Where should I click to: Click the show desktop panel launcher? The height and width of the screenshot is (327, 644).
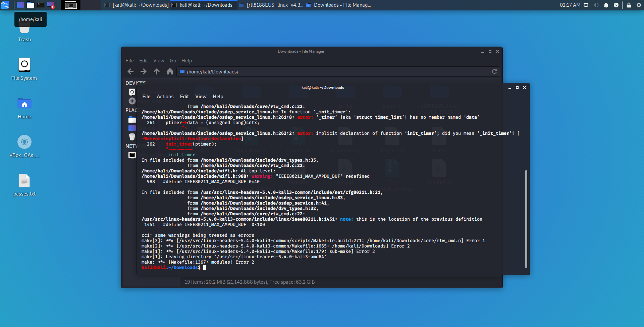tap(20, 5)
